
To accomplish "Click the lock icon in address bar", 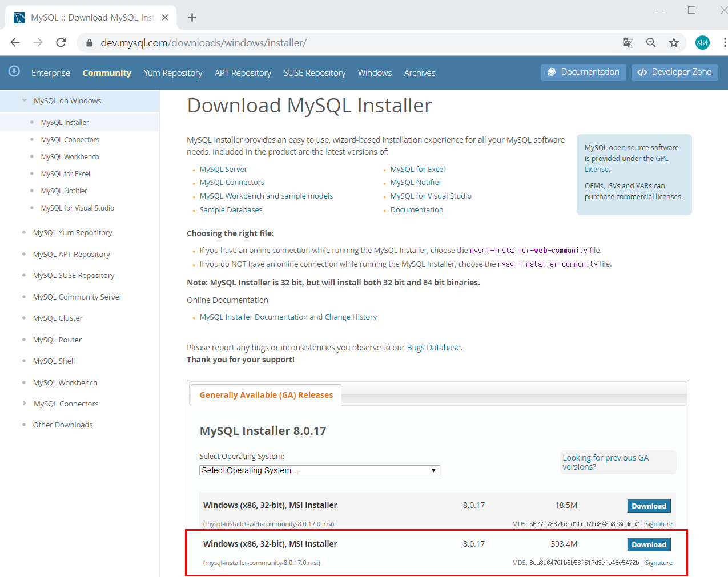I will (89, 43).
